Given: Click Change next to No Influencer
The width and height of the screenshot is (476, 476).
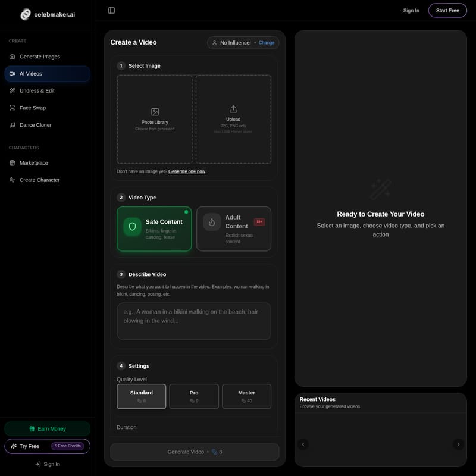Looking at the screenshot, I should click(x=267, y=43).
